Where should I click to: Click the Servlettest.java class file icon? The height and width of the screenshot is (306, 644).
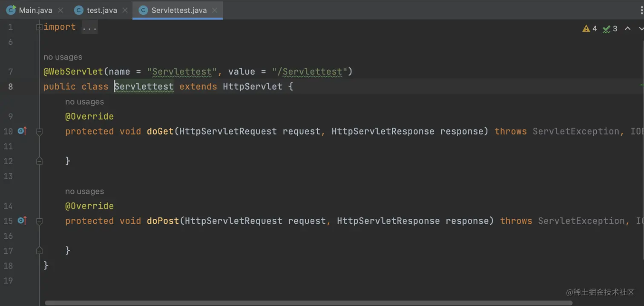pyautogui.click(x=144, y=10)
